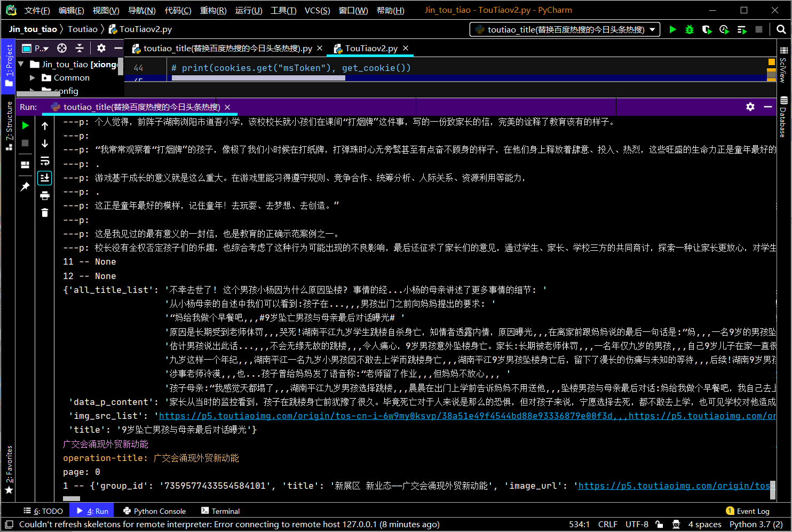Screen dimensions: 792x532
Task: Open the run configuration dropdown
Action: coord(565,30)
